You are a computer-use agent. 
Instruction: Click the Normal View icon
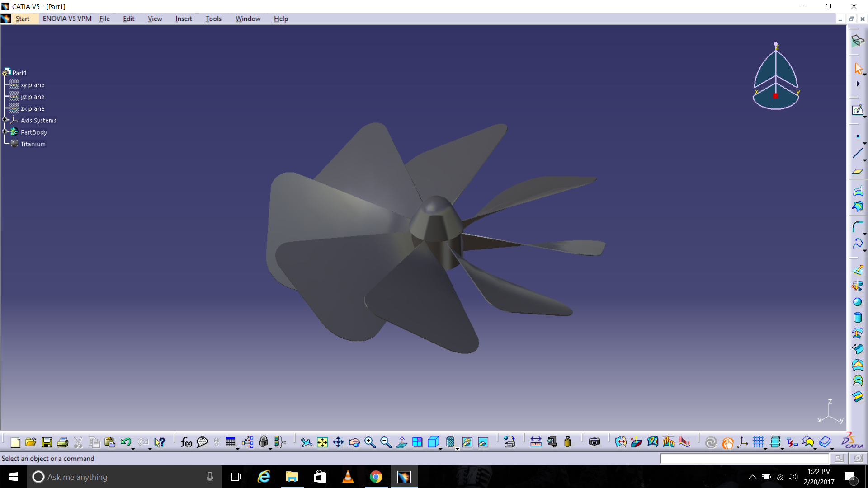(x=401, y=442)
